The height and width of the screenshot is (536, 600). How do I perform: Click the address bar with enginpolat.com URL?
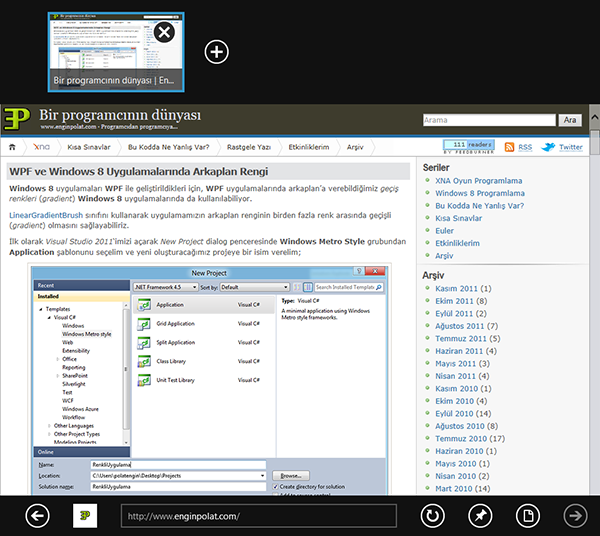259,516
